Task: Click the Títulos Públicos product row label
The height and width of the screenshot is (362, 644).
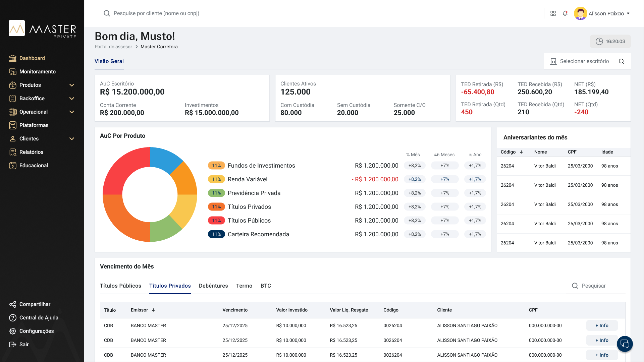Action: point(249,221)
